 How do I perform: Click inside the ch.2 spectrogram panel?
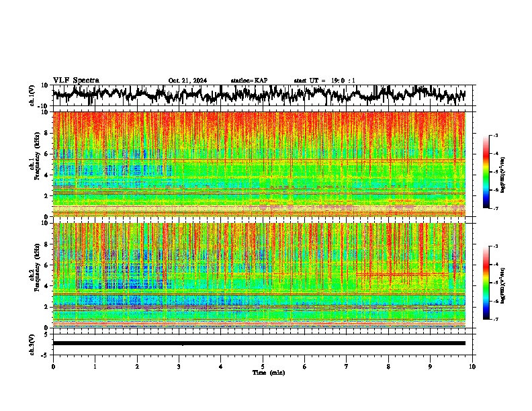tap(259, 275)
